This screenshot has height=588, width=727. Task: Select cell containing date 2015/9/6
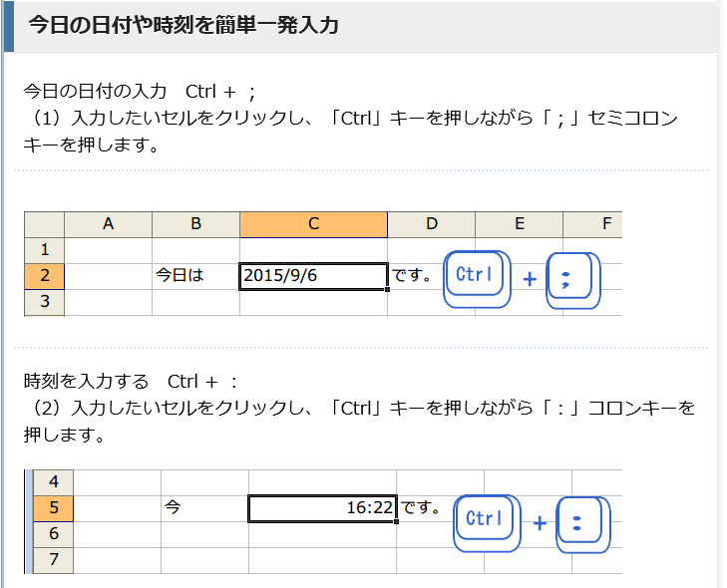[313, 276]
